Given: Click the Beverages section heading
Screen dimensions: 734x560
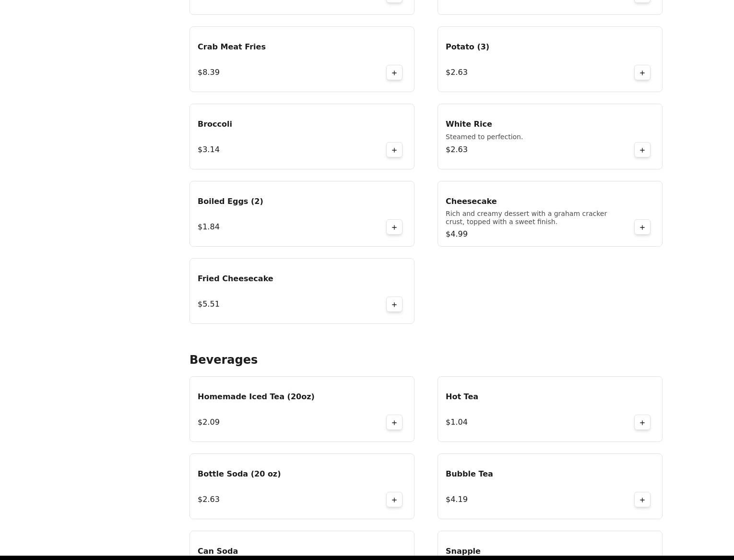Looking at the screenshot, I should (224, 360).
